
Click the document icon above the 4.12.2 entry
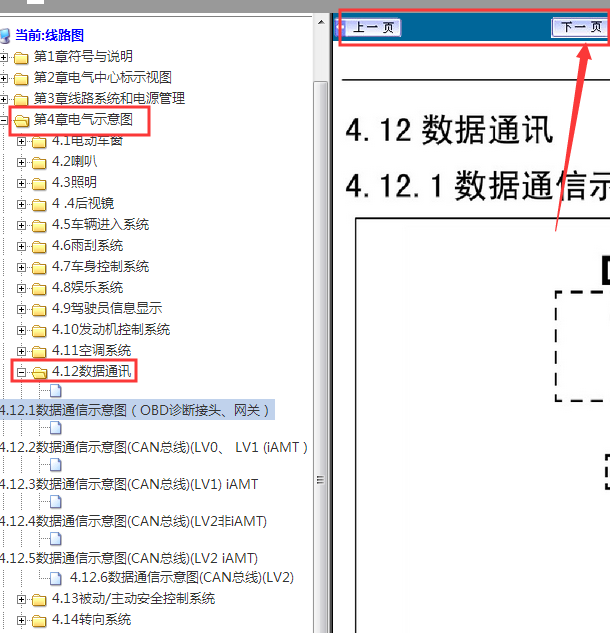pyautogui.click(x=56, y=428)
